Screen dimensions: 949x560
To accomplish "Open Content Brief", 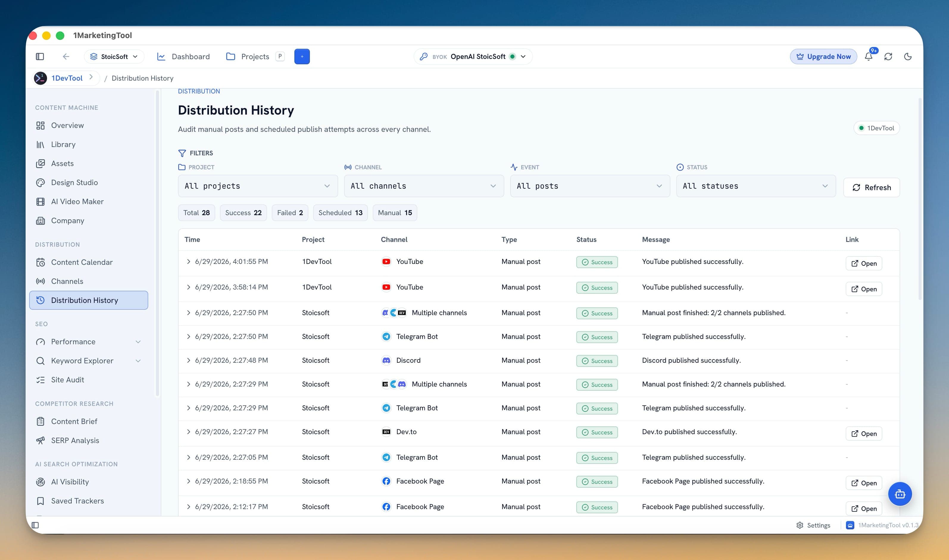I will [x=89, y=422].
